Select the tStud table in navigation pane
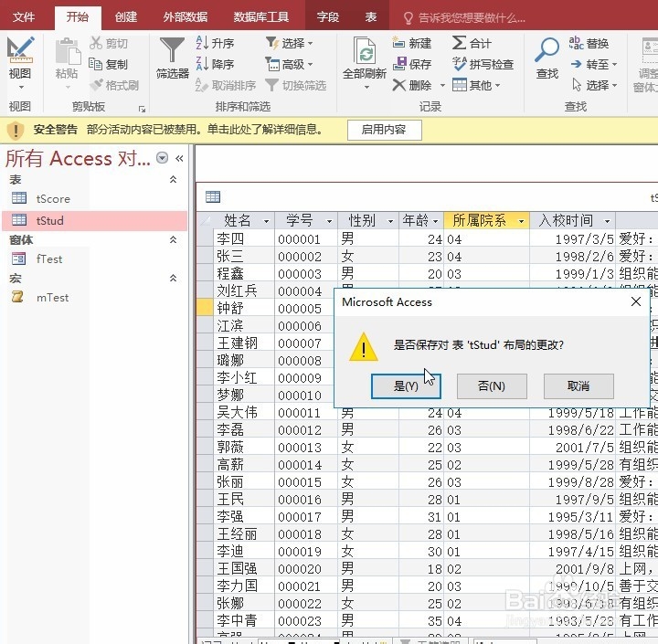 tap(95, 221)
